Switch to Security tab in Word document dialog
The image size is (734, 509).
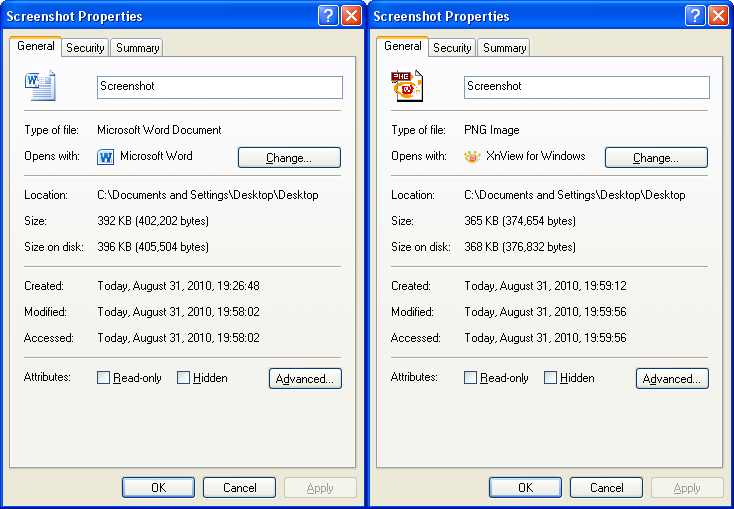tap(85, 48)
